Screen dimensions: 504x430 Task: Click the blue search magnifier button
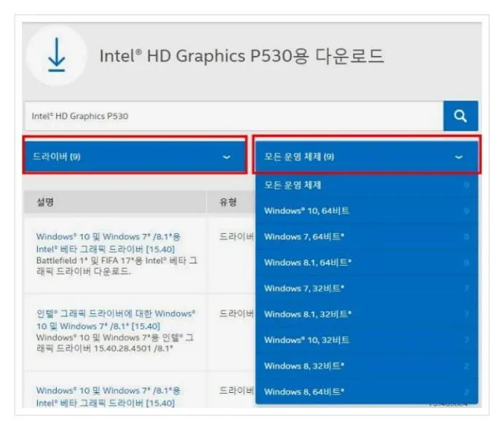coord(460,116)
